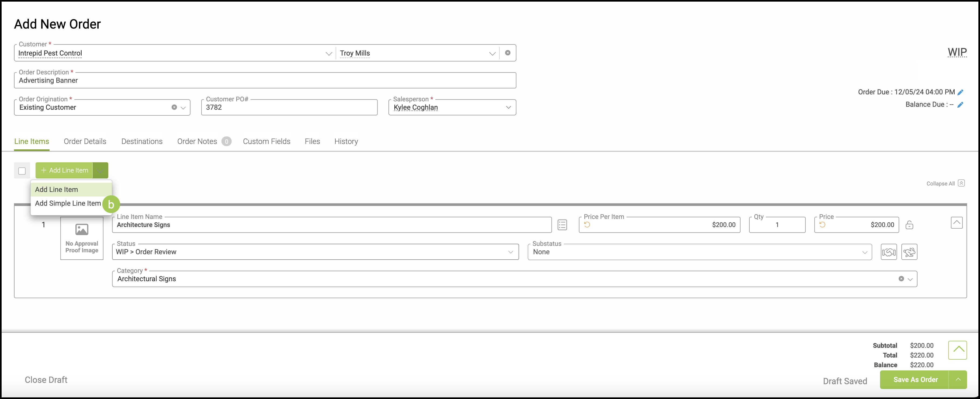Clear the Category field selection
The image size is (980, 399).
[901, 279]
